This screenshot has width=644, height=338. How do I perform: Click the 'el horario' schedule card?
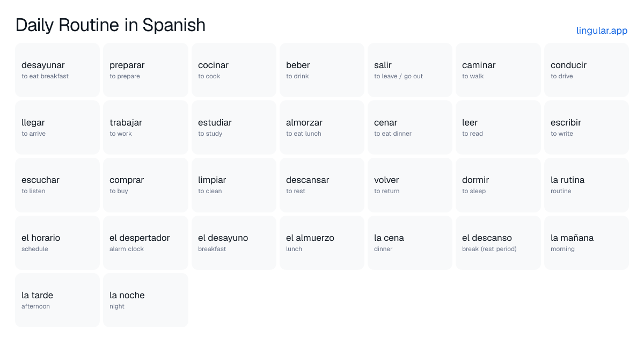57,243
